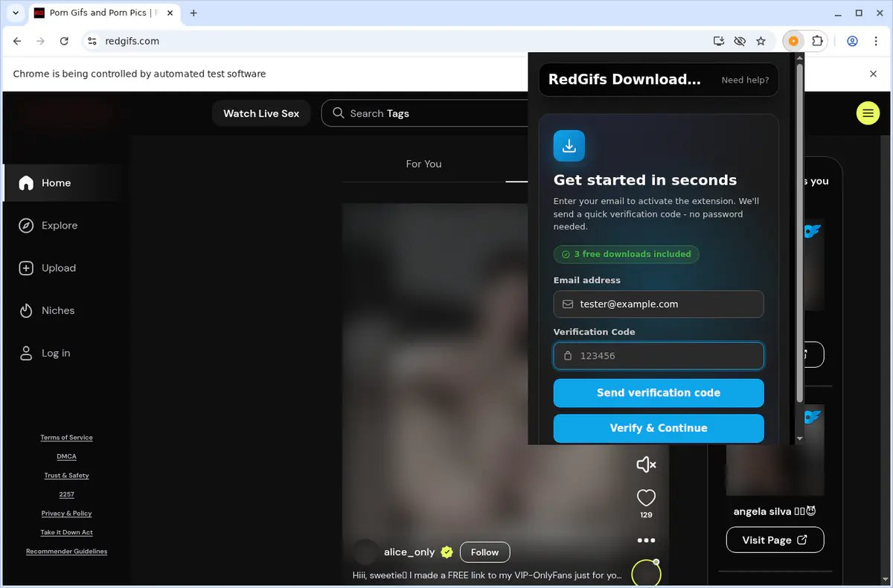Open the Chrome three-dot menu
893x588 pixels.
click(876, 41)
